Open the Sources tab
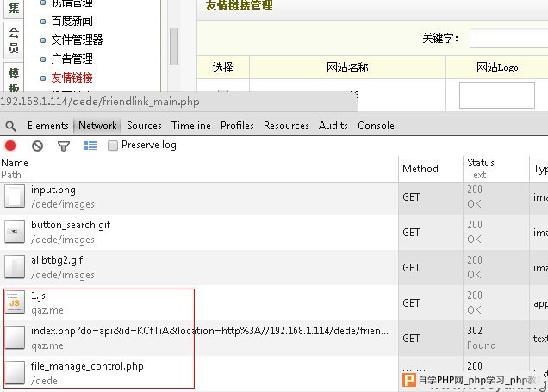This screenshot has width=548, height=392. (x=144, y=126)
